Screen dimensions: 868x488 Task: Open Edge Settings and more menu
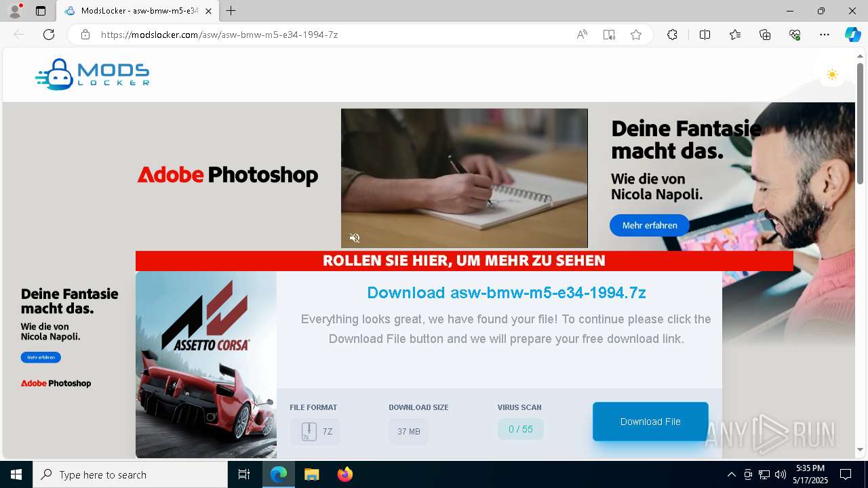pyautogui.click(x=825, y=35)
